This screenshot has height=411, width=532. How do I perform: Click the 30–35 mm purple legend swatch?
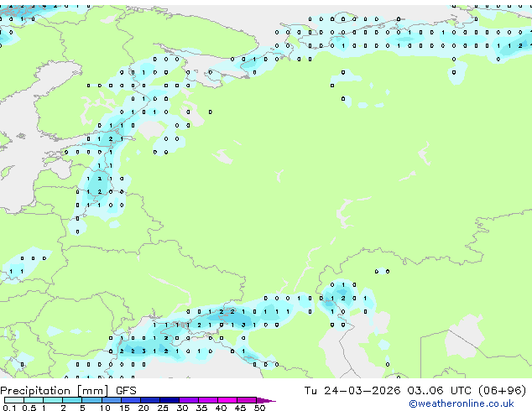tap(189, 400)
